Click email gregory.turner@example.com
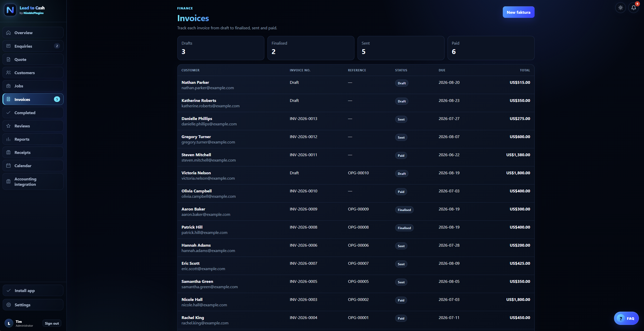This screenshot has width=644, height=331. [208, 142]
